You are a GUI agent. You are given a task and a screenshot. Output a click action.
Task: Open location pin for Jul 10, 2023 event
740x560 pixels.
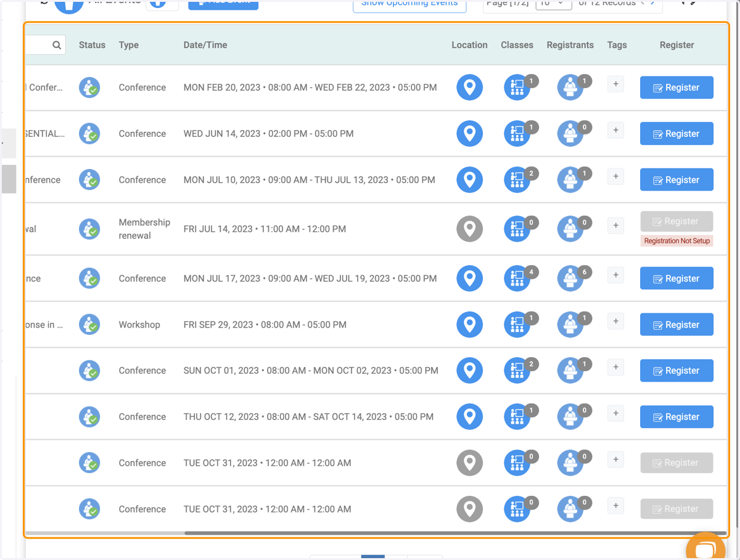point(469,179)
